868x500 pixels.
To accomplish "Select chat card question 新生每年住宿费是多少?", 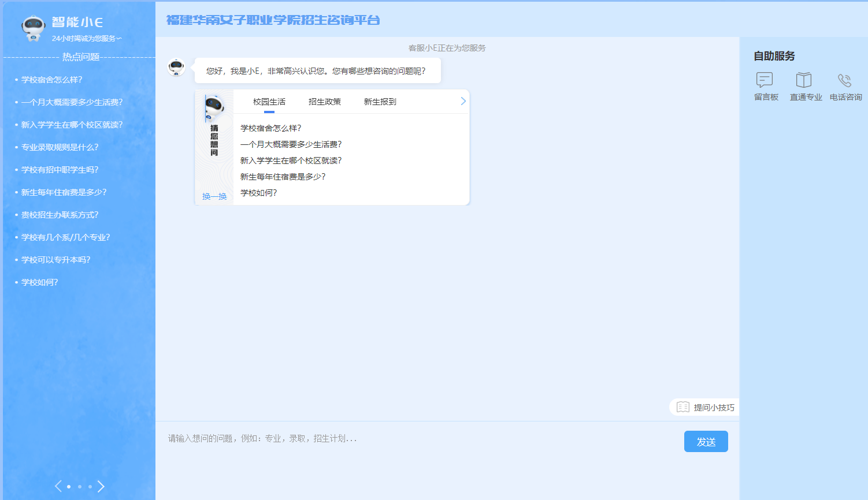I will [x=283, y=177].
